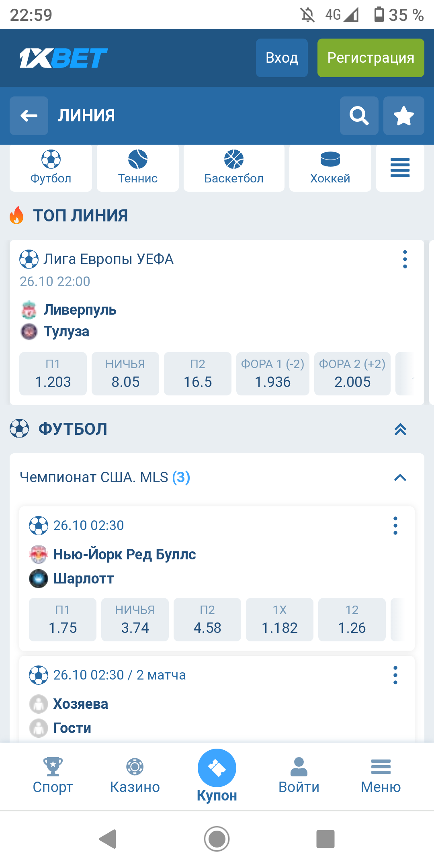Image resolution: width=434 pixels, height=868 pixels.
Task: Open options for Хозяева–Гости event
Action: 395,675
